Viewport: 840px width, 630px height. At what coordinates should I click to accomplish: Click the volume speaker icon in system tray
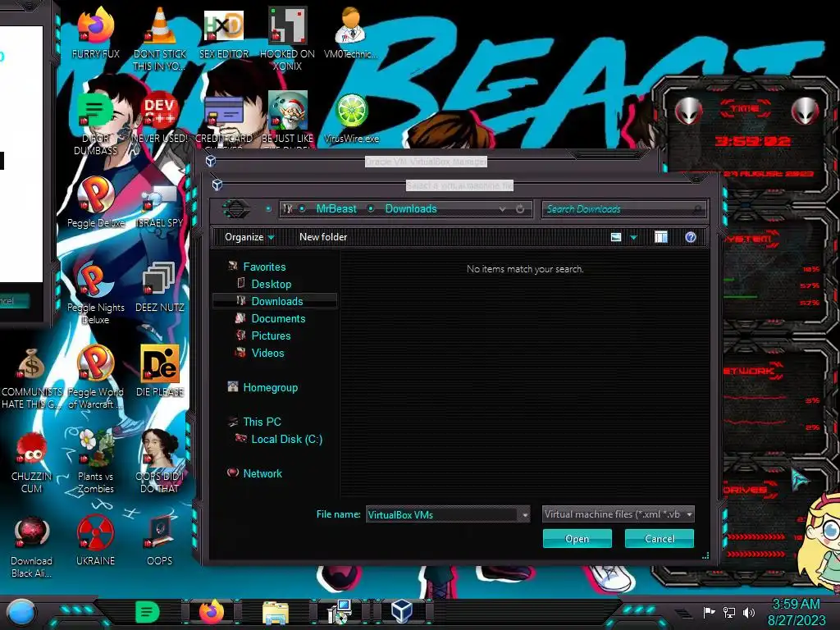click(x=749, y=612)
